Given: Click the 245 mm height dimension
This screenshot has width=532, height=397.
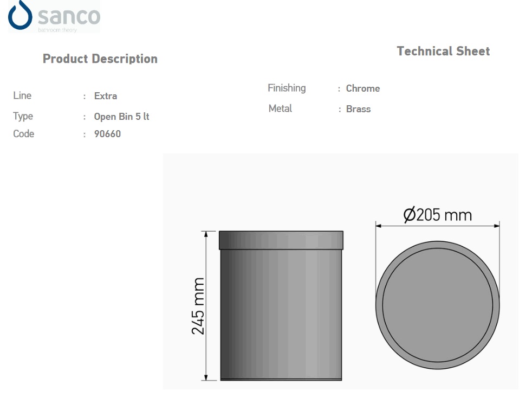Looking at the screenshot, I should pyautogui.click(x=198, y=306).
